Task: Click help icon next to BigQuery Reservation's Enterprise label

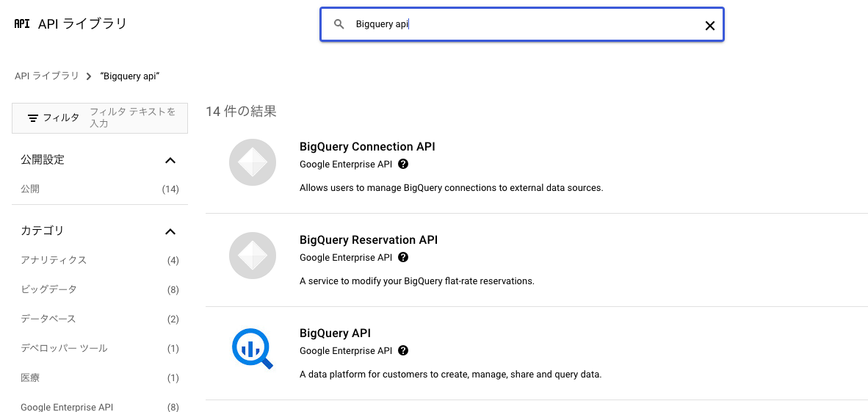Action: 404,257
